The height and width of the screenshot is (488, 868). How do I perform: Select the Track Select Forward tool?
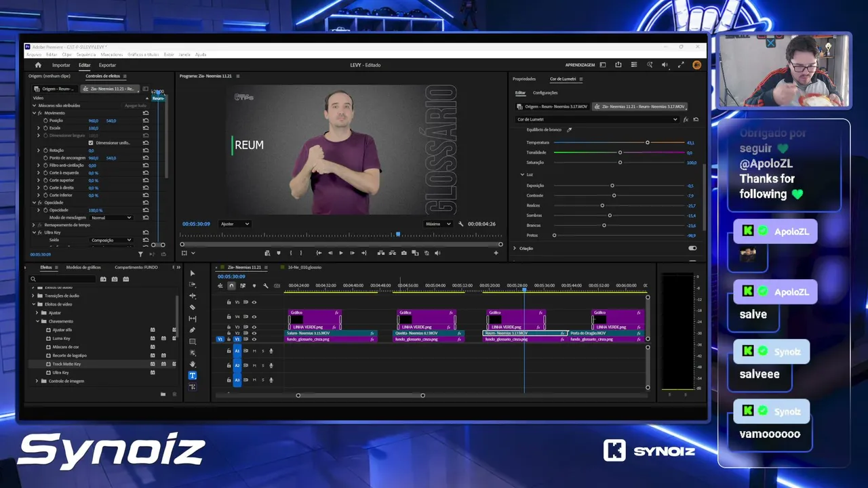pyautogui.click(x=193, y=285)
